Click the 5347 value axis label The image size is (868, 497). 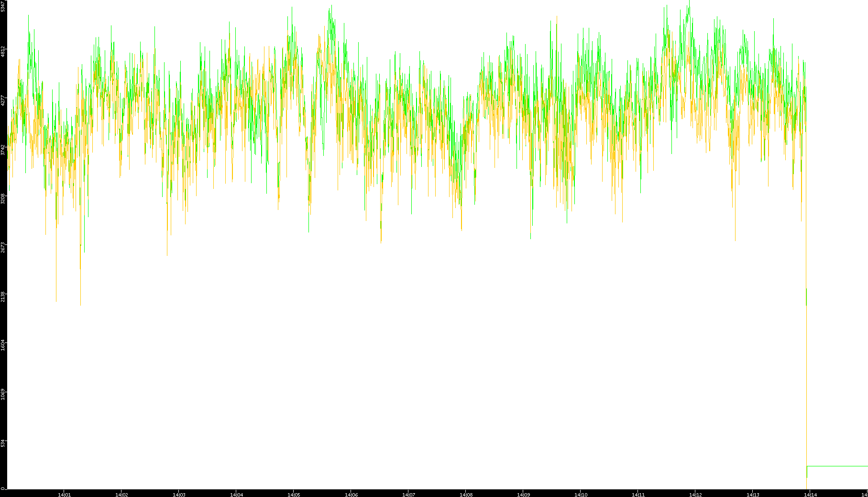tap(3, 6)
